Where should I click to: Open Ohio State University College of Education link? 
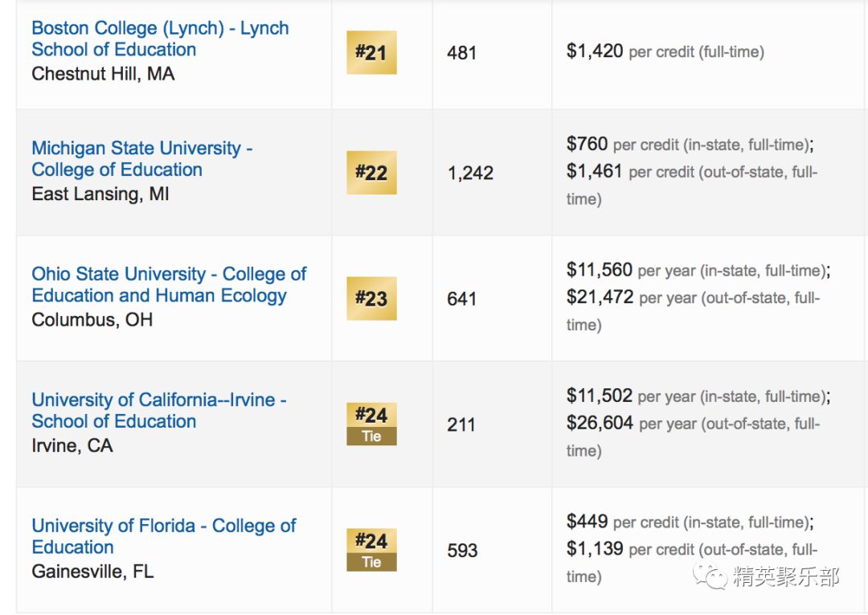[x=169, y=285]
